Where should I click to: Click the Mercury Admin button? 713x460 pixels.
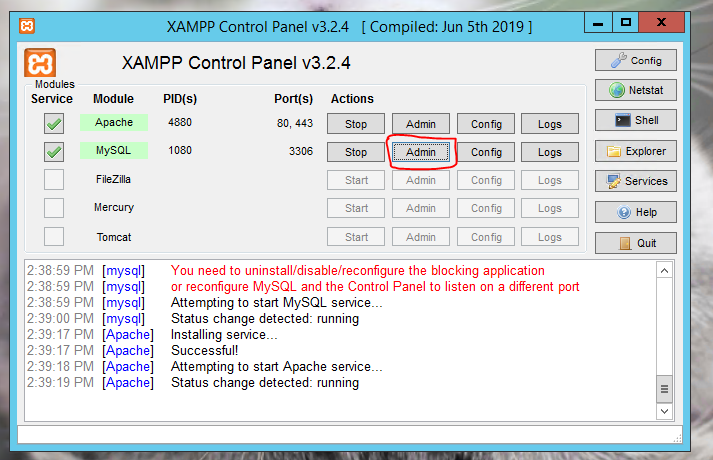pos(421,208)
